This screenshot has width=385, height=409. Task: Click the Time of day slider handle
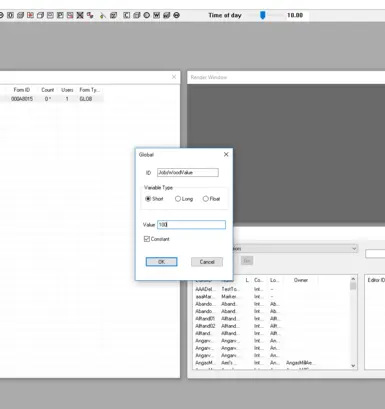[263, 15]
